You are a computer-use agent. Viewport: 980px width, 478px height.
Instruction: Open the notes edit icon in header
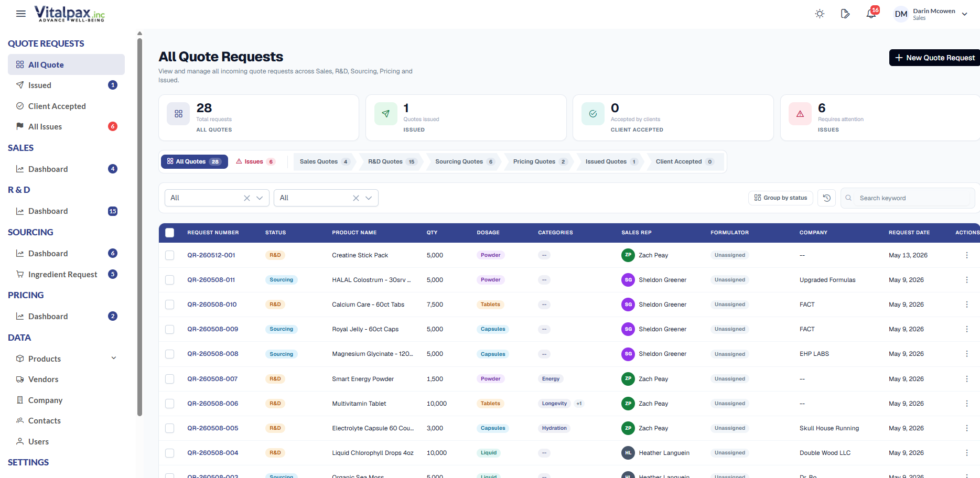click(x=845, y=14)
